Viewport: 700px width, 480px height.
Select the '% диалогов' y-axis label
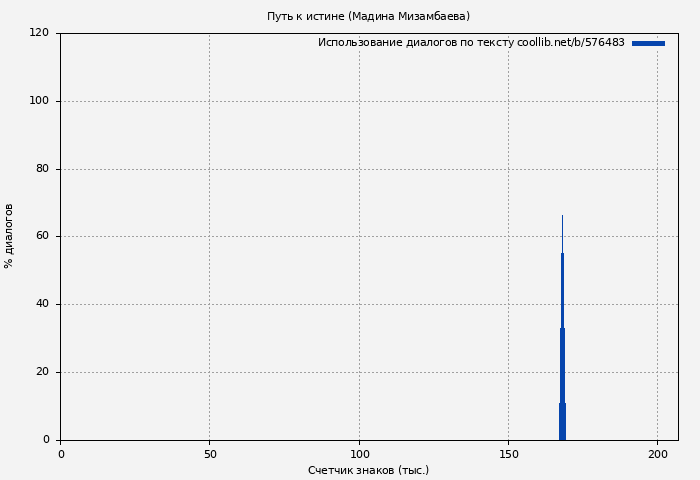(9, 236)
